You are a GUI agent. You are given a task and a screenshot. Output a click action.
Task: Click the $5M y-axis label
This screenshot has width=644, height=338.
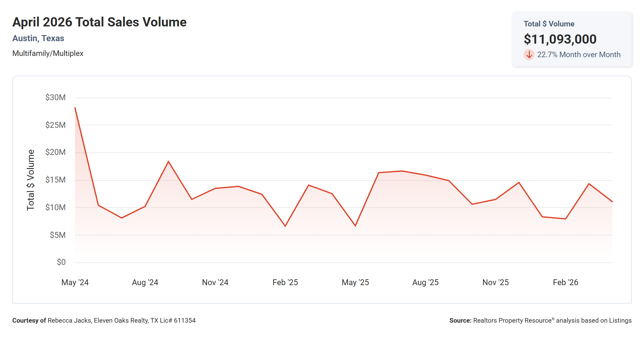coord(58,235)
